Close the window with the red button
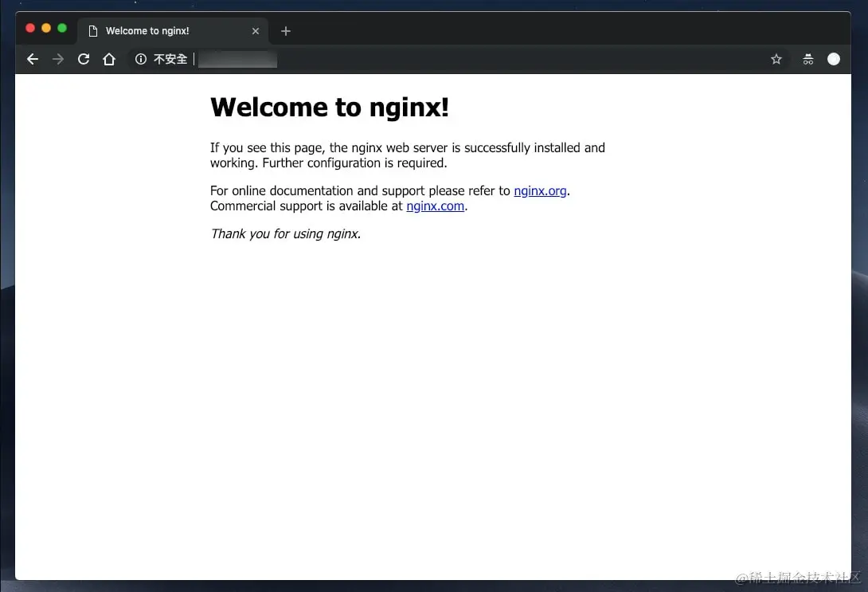868x592 pixels. coord(30,28)
